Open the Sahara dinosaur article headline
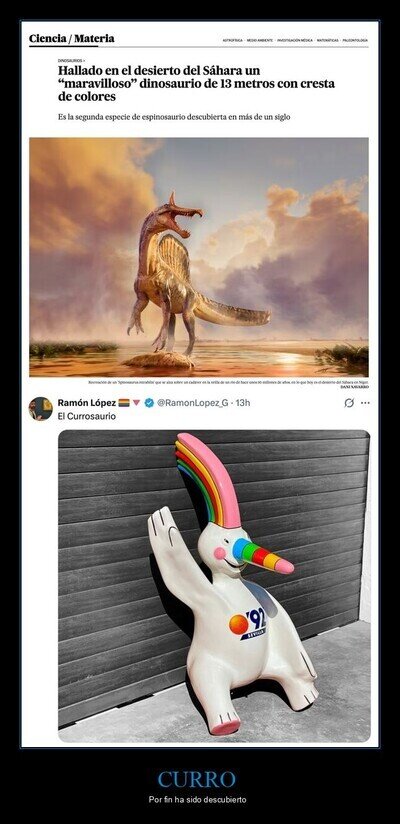This screenshot has width=400, height=824. 196,83
